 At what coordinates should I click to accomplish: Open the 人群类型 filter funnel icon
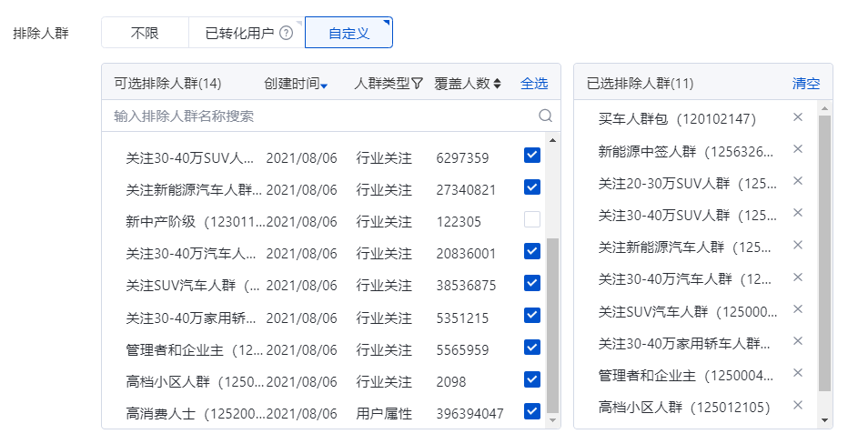pos(418,84)
